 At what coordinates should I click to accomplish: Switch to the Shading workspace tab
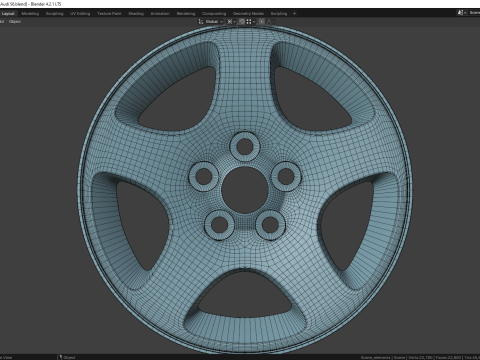(136, 14)
